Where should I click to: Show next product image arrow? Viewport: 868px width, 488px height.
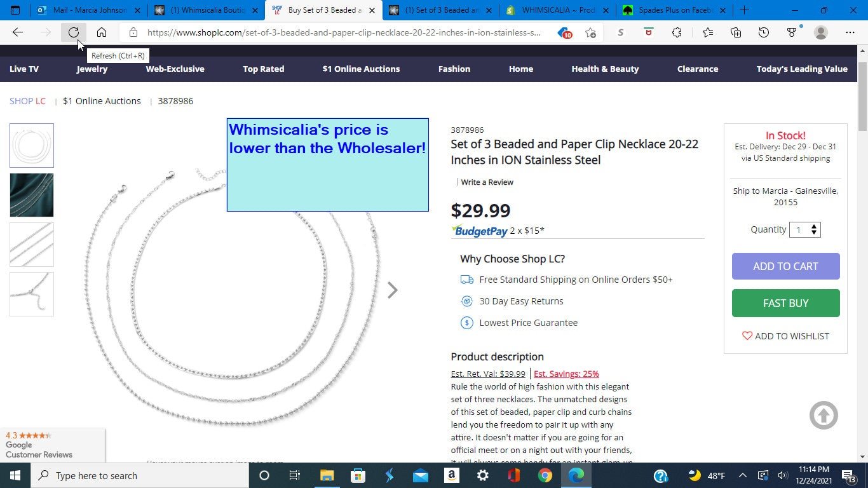(x=393, y=290)
